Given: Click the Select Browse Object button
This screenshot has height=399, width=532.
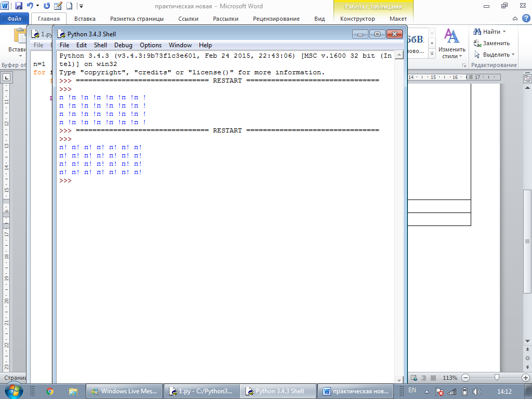Looking at the screenshot, I should coord(527,358).
